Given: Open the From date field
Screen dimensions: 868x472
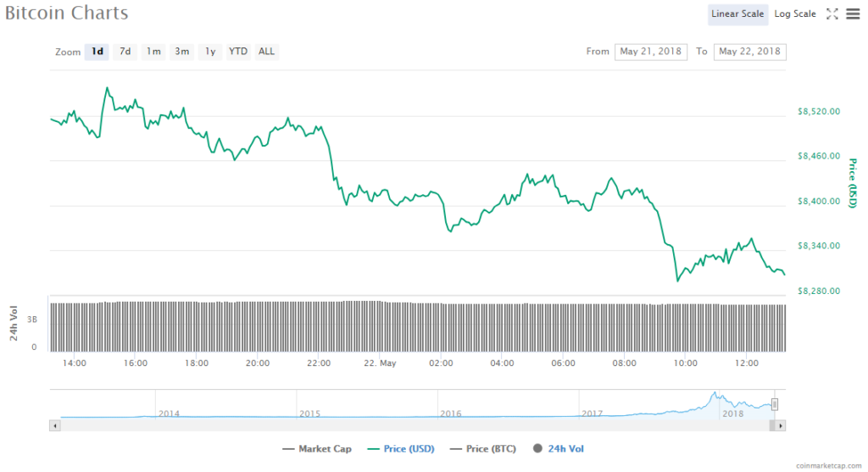Looking at the screenshot, I should 651,52.
